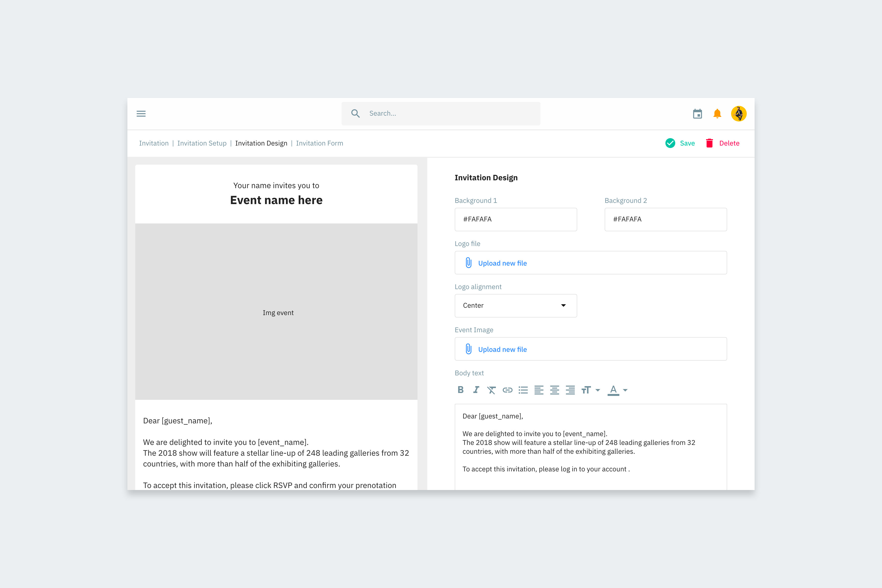Click the 'Event name here' preview heading
The height and width of the screenshot is (588, 882).
(276, 200)
